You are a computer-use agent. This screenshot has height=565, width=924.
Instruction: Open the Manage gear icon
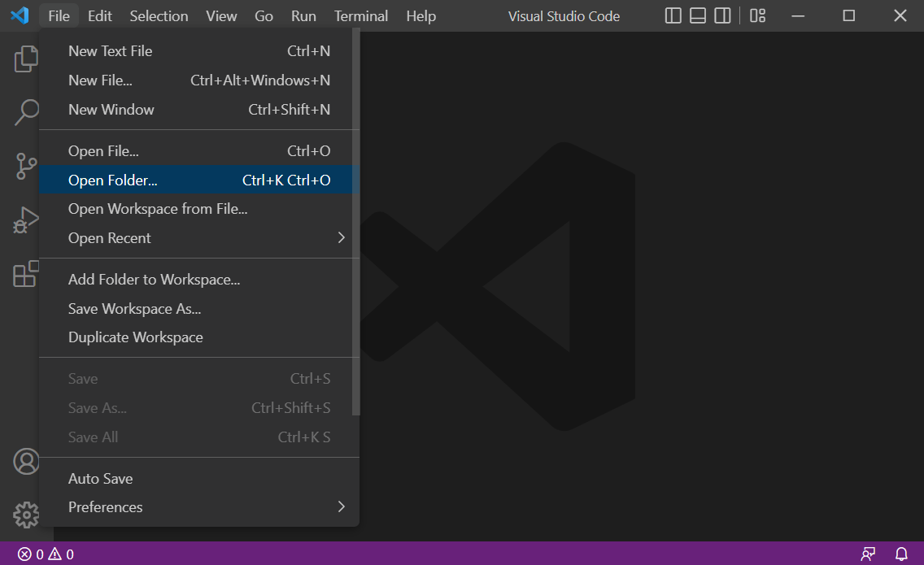26,514
